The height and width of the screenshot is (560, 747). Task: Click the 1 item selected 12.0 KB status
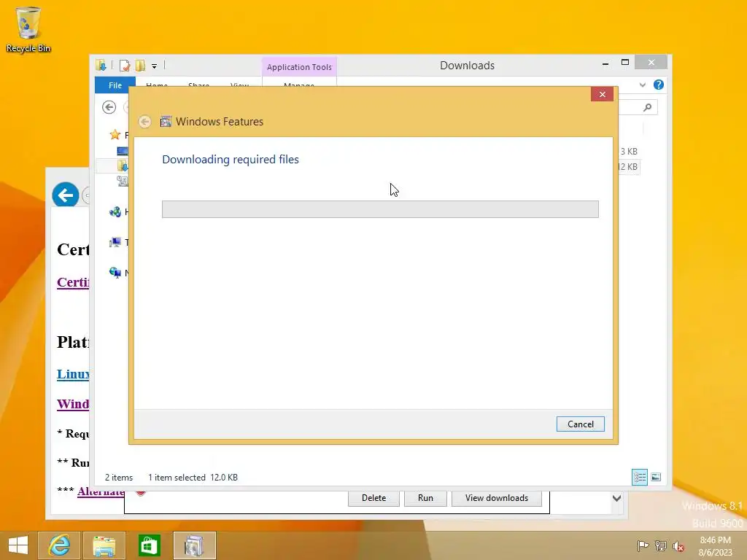tap(193, 477)
